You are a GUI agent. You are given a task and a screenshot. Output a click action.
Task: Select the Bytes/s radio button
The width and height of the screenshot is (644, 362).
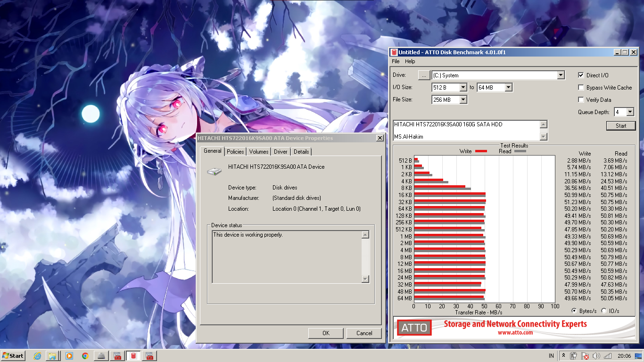click(x=574, y=311)
